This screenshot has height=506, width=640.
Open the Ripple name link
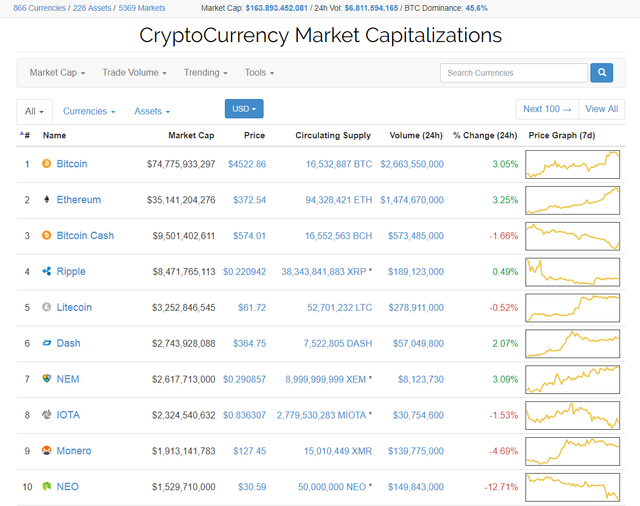[x=71, y=271]
